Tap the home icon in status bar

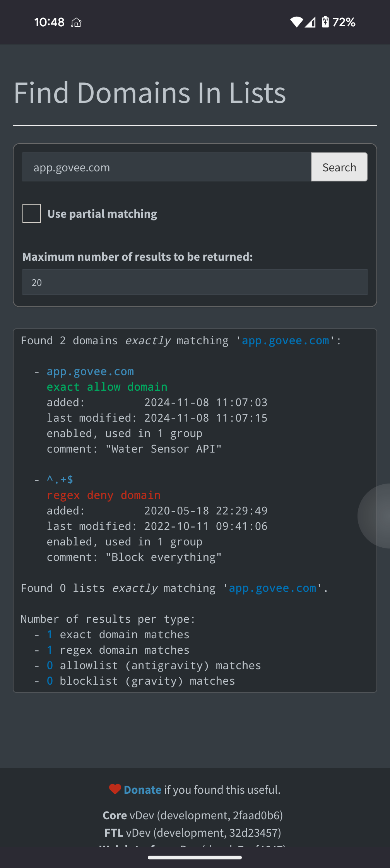(76, 22)
